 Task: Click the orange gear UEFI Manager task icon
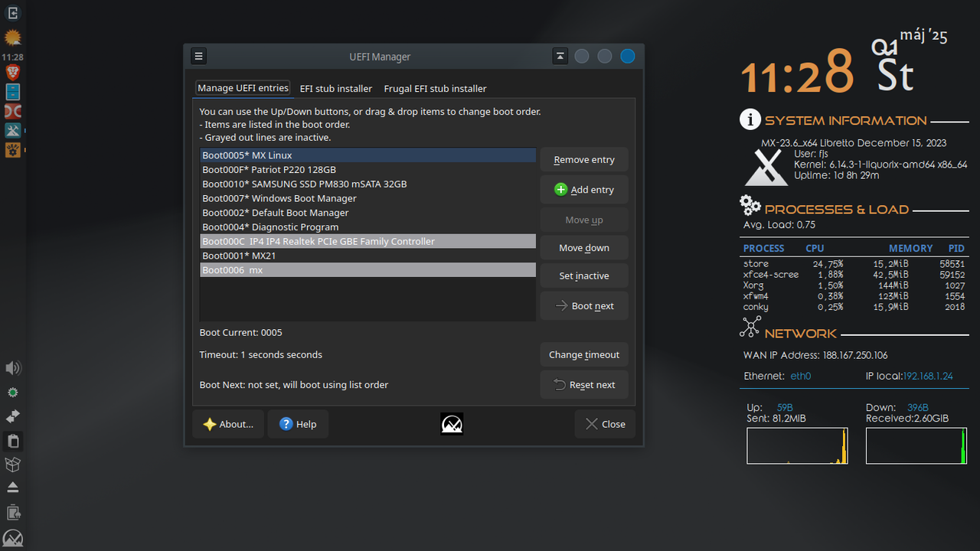[x=12, y=149]
